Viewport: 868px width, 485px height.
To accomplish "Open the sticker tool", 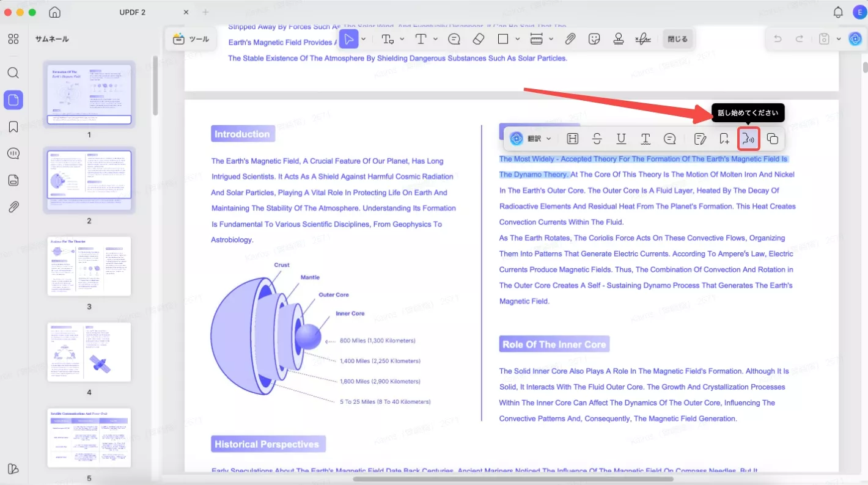I will tap(594, 39).
